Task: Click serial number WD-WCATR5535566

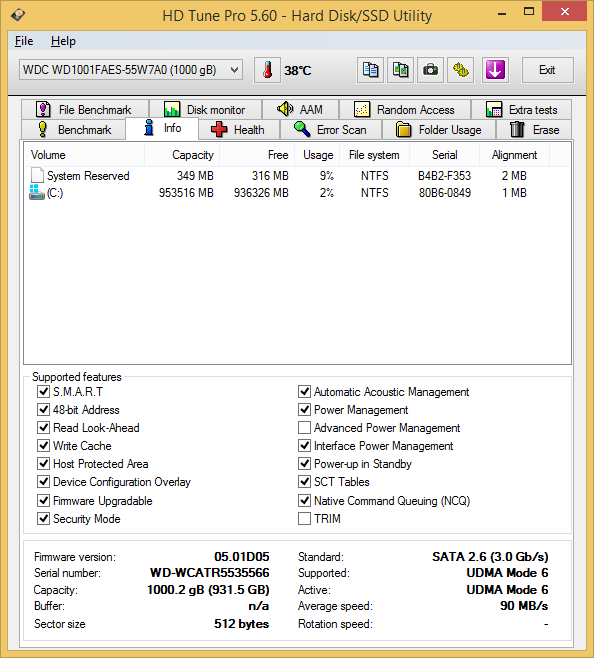Action: tap(210, 573)
